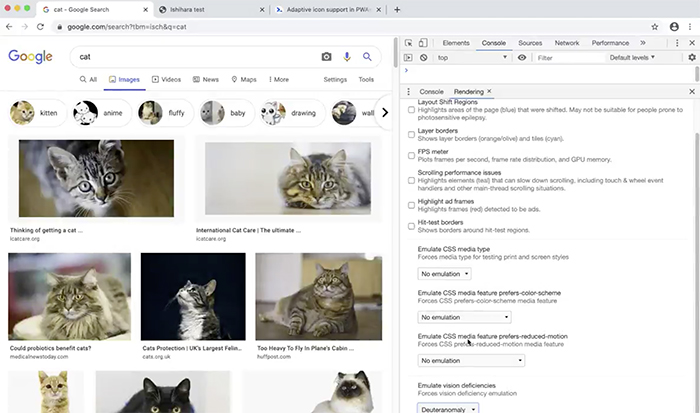This screenshot has width=700, height=413.
Task: Open Google search Settings link
Action: (335, 79)
